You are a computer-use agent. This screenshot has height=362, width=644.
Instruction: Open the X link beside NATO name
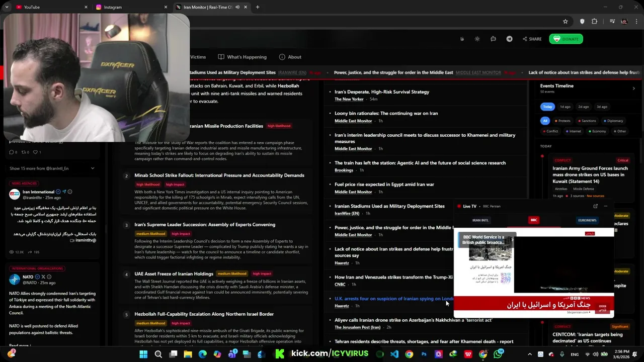[x=43, y=277]
